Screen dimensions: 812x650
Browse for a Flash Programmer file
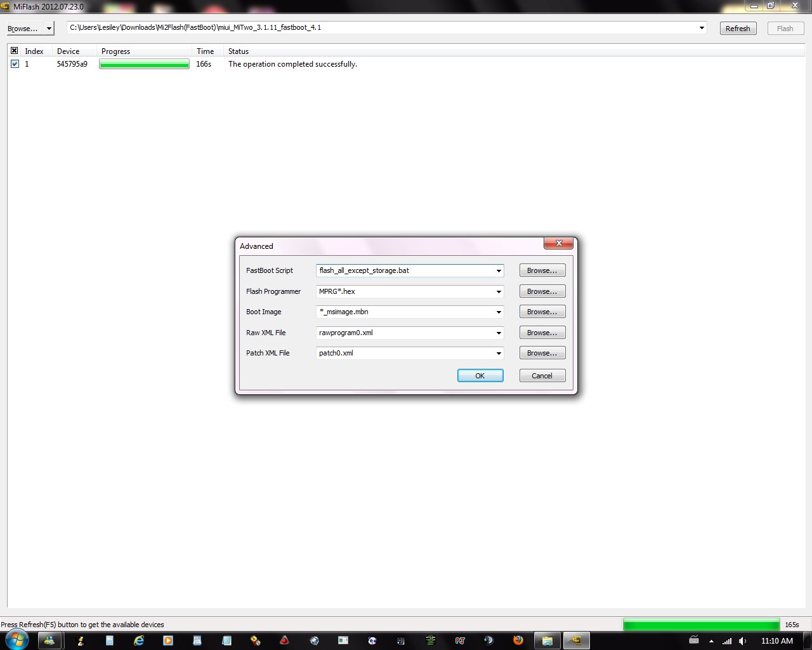tap(542, 291)
